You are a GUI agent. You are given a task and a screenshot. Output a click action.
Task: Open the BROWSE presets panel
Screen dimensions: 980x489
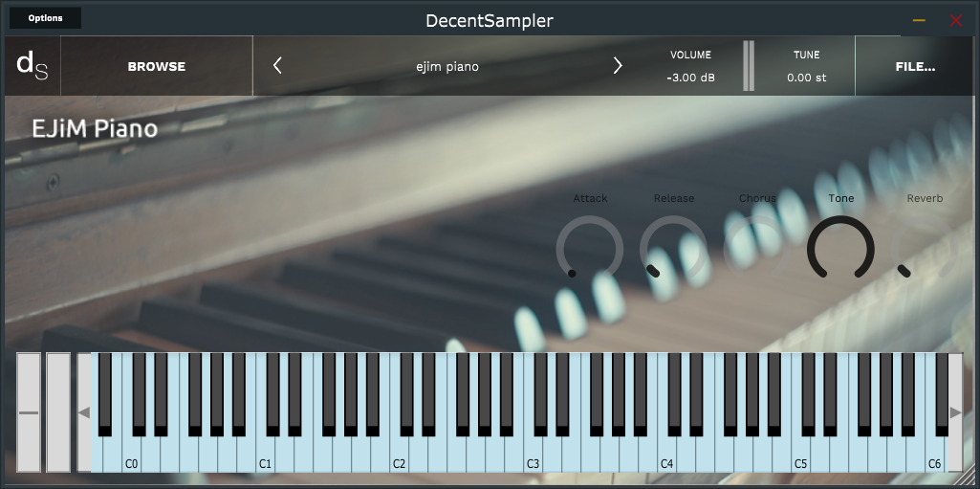pyautogui.click(x=156, y=66)
